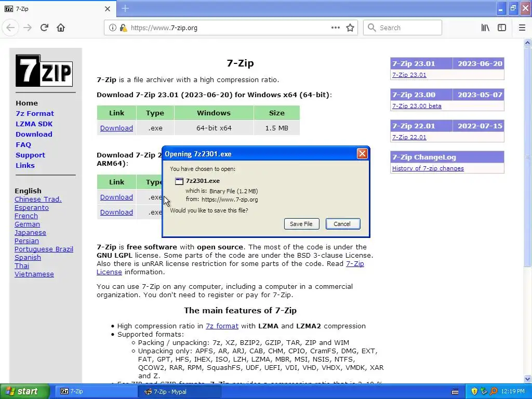Switch to 7-Zip - Mypal taskbar button
The image size is (532, 399).
[180, 392]
